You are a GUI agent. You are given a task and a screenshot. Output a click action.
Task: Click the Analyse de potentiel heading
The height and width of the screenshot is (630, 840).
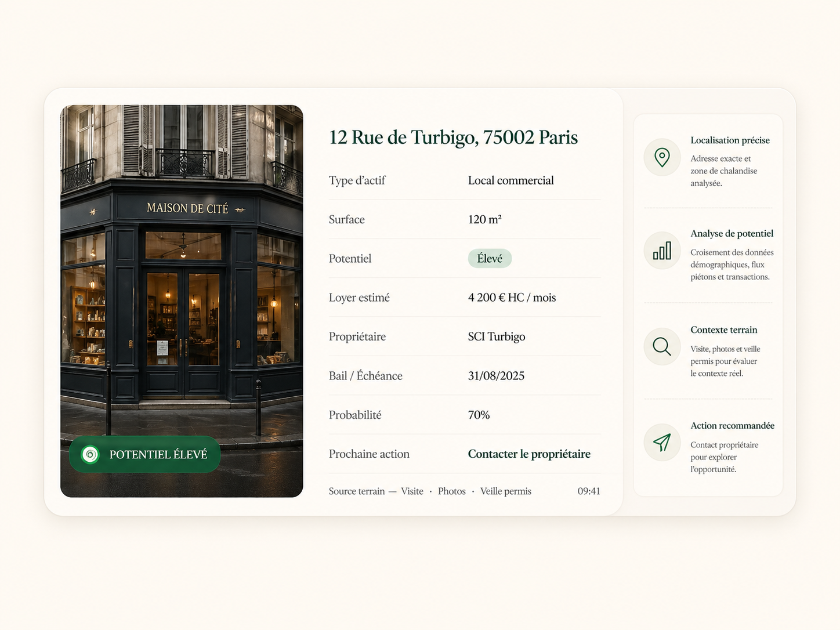click(732, 234)
